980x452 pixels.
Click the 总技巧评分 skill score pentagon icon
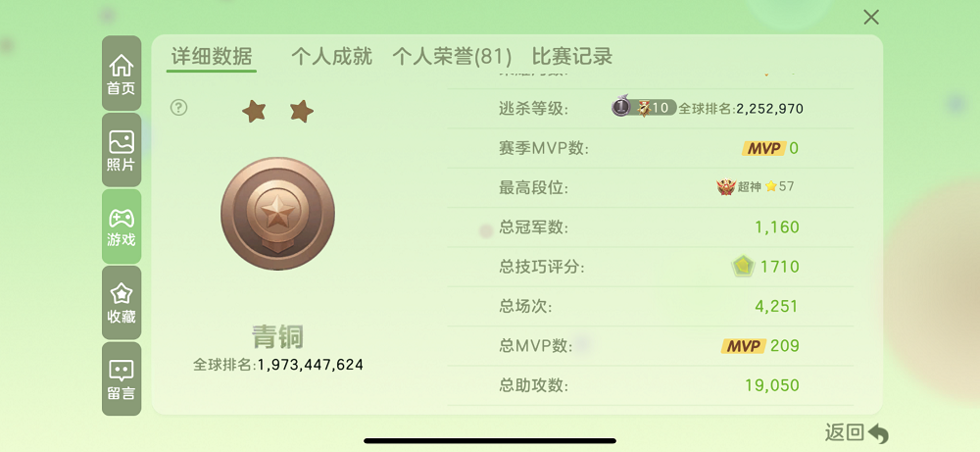click(743, 267)
